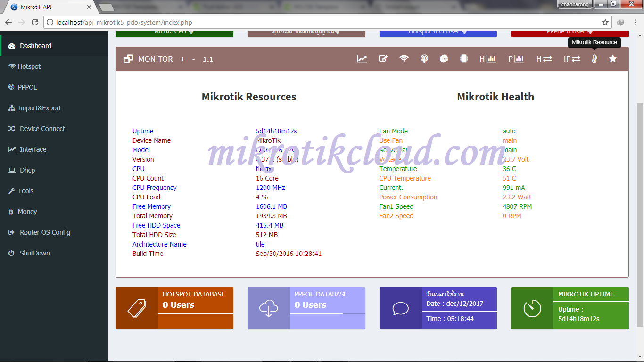Open Interface sidebar menu
The height and width of the screenshot is (362, 644).
coord(54,149)
